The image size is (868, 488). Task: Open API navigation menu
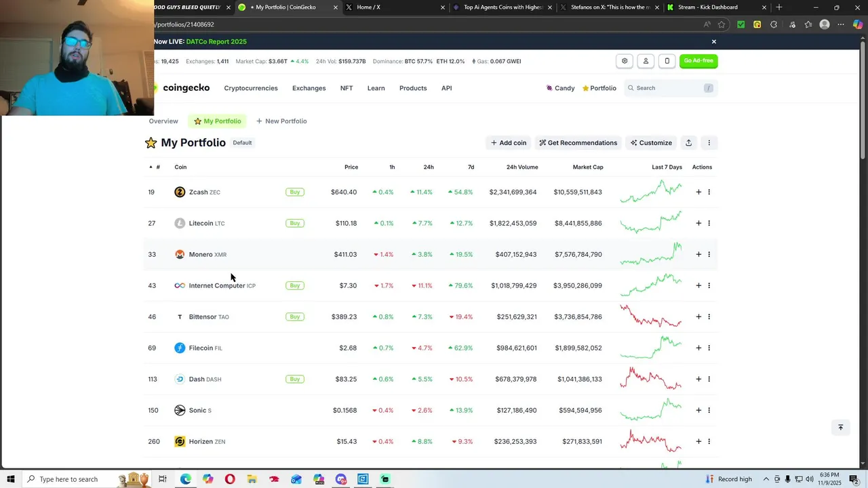446,88
